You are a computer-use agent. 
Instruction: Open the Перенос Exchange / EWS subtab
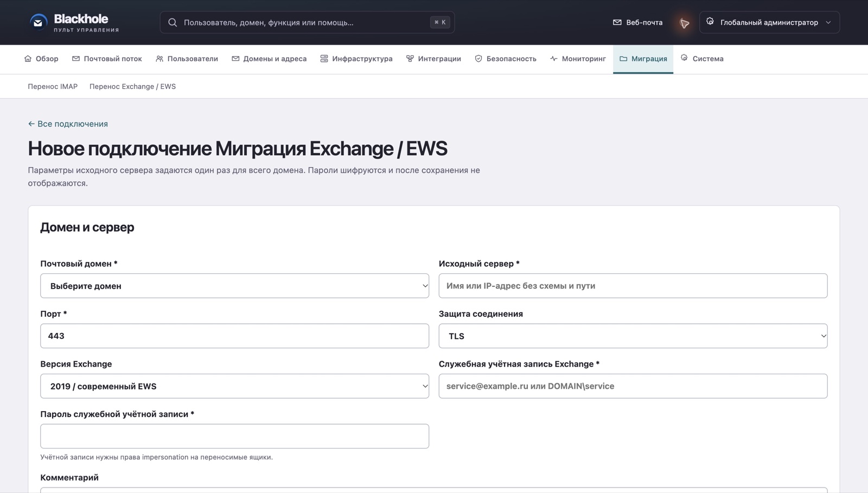coord(132,86)
